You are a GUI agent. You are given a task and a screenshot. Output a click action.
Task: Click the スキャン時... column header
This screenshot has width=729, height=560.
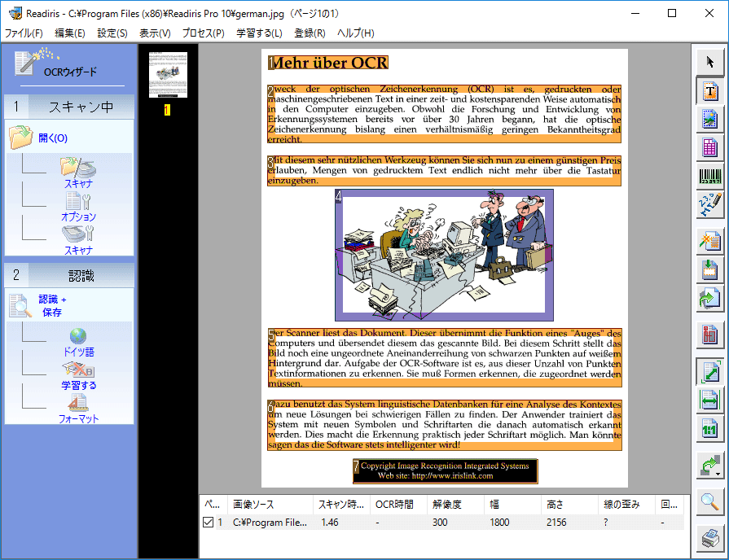coord(340,504)
